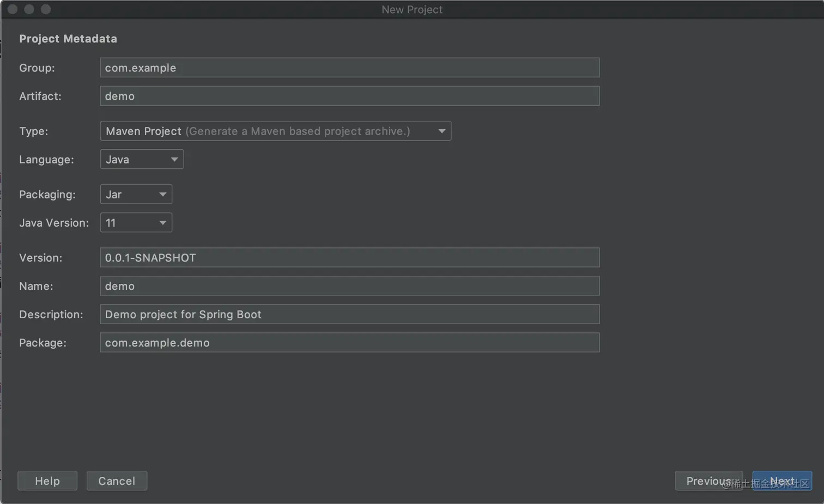The height and width of the screenshot is (504, 824).
Task: Proceed by clicking the Next button
Action: [782, 481]
